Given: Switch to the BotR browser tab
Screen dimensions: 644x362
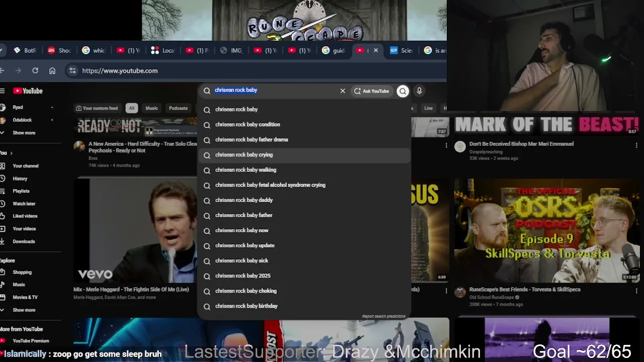Looking at the screenshot, I should click(26, 50).
